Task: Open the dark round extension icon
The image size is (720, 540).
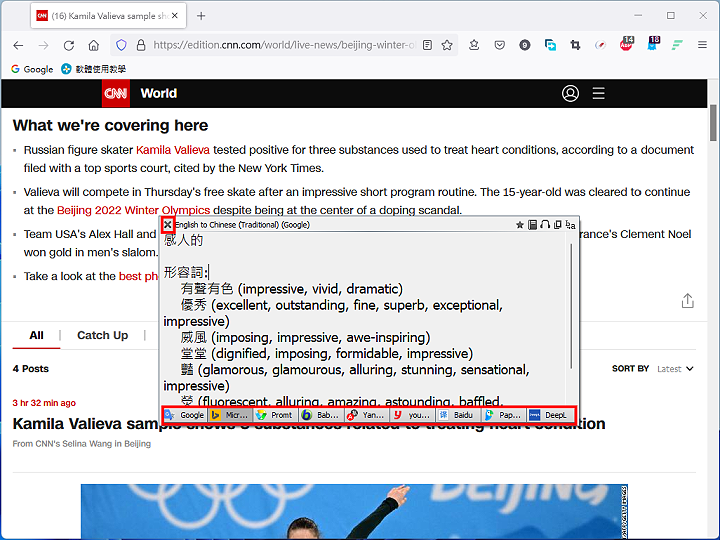Action: (x=525, y=45)
